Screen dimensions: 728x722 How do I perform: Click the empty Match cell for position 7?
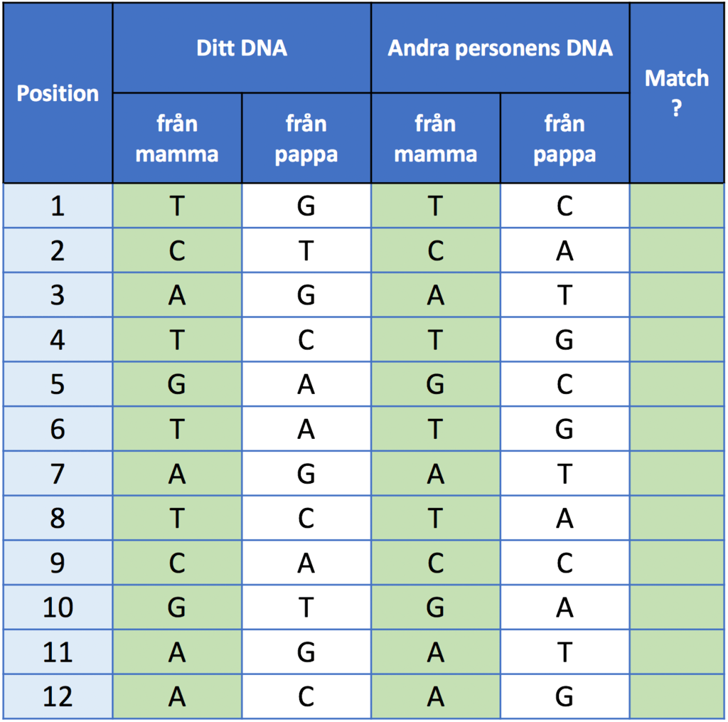pos(677,474)
